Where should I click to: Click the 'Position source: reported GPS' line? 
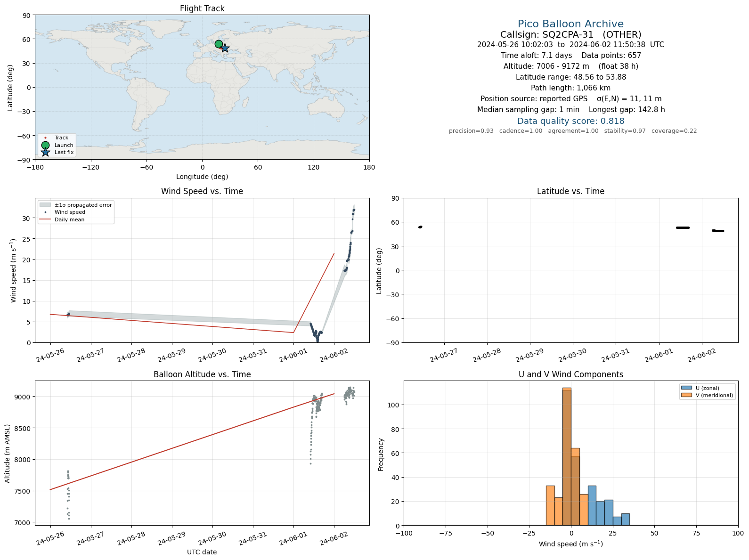click(x=570, y=99)
